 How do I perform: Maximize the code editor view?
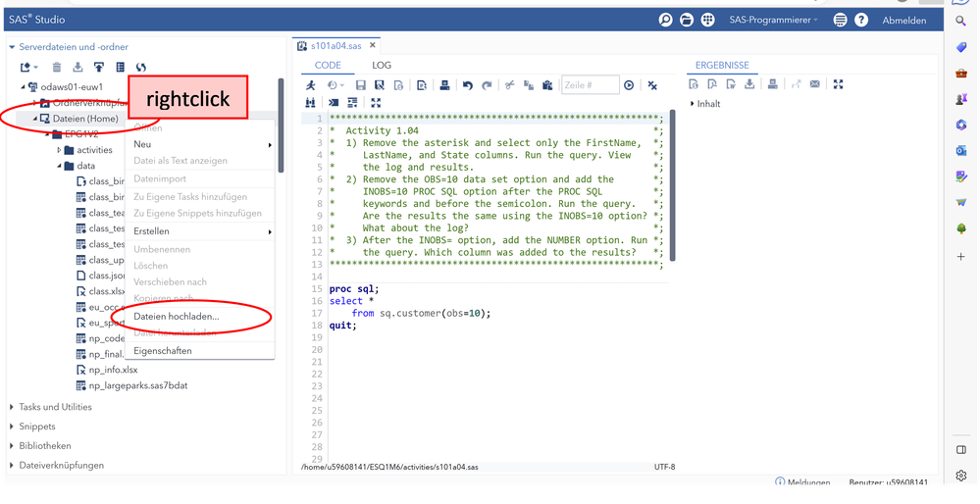pyautogui.click(x=376, y=102)
